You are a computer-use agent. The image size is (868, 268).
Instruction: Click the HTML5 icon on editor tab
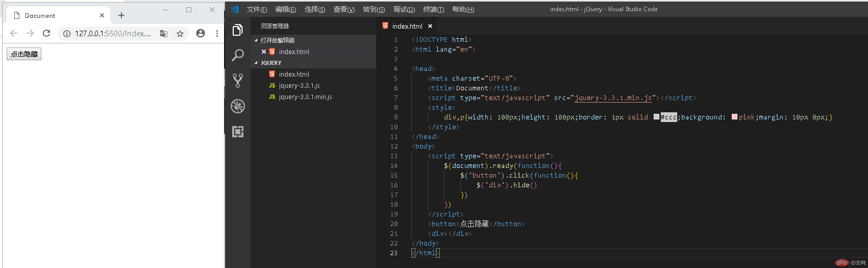pos(385,26)
